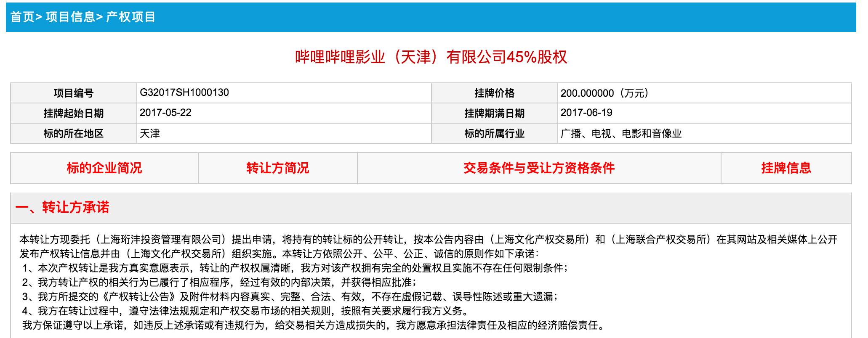The width and height of the screenshot is (868, 338).
Task: Click project number G32017SH1000130
Action: (x=184, y=92)
